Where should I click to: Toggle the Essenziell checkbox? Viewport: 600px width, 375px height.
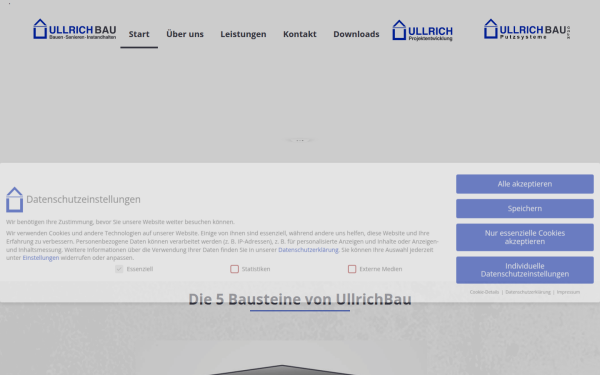pos(119,269)
